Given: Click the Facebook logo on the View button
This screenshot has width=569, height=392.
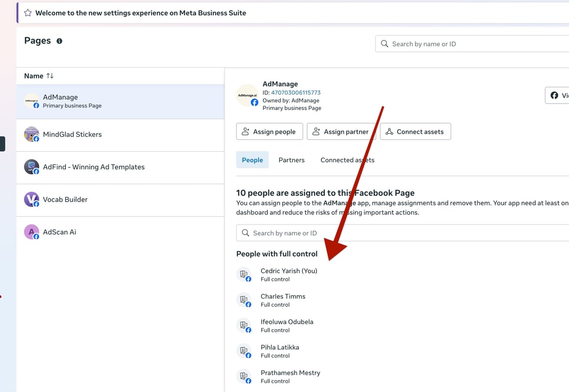Looking at the screenshot, I should click(x=554, y=95).
